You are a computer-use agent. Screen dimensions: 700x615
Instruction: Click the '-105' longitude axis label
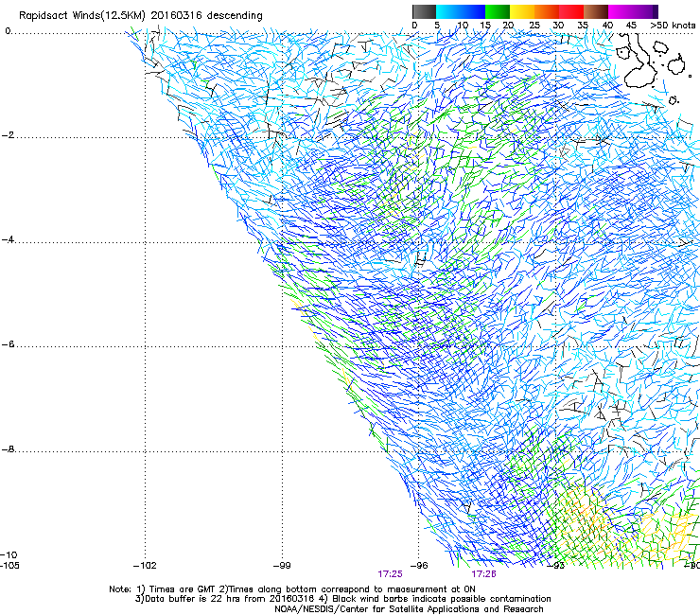[x=9, y=566]
